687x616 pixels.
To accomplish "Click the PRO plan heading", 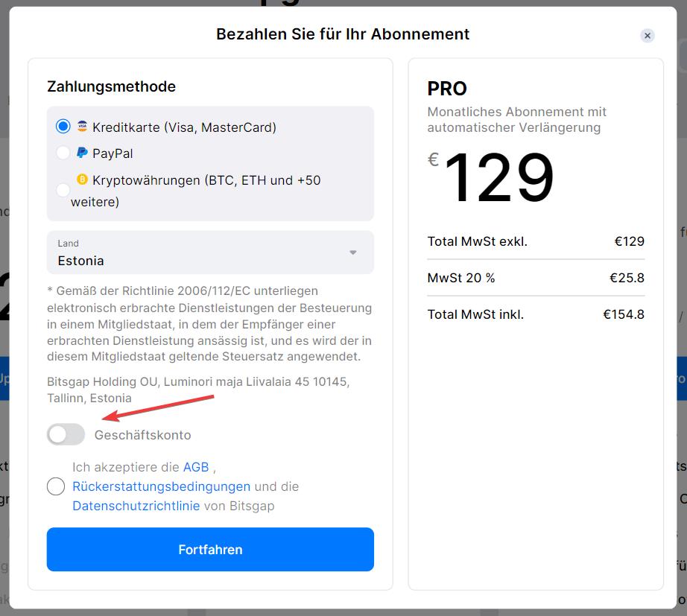I will (447, 89).
